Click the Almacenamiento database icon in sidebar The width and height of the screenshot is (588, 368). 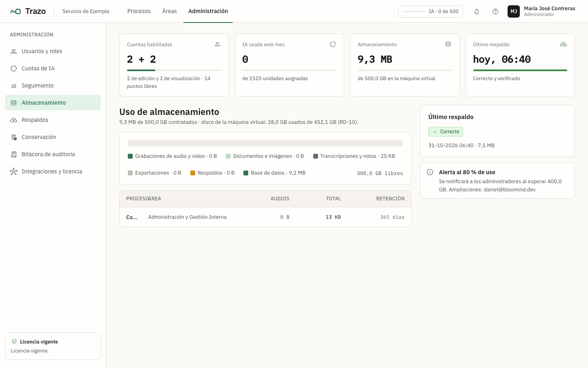pyautogui.click(x=14, y=103)
